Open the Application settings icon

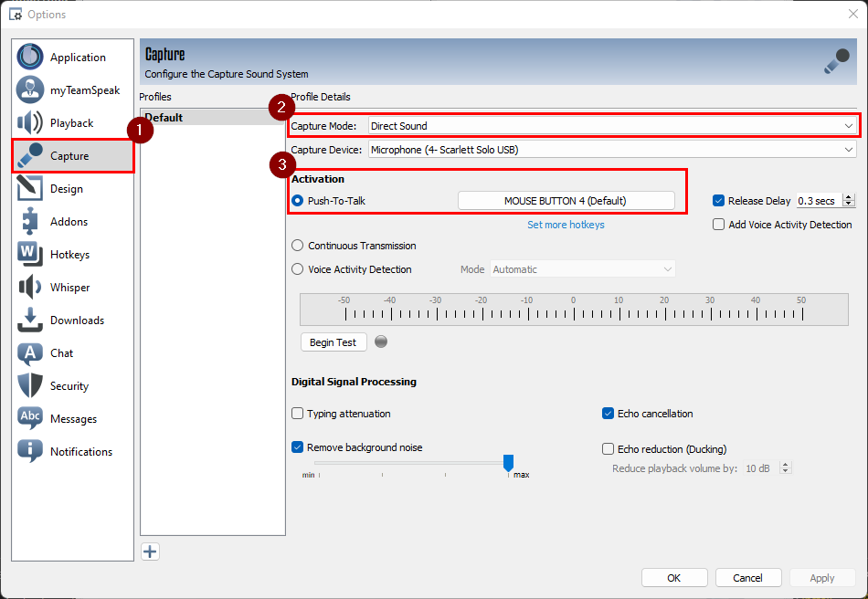coord(29,57)
